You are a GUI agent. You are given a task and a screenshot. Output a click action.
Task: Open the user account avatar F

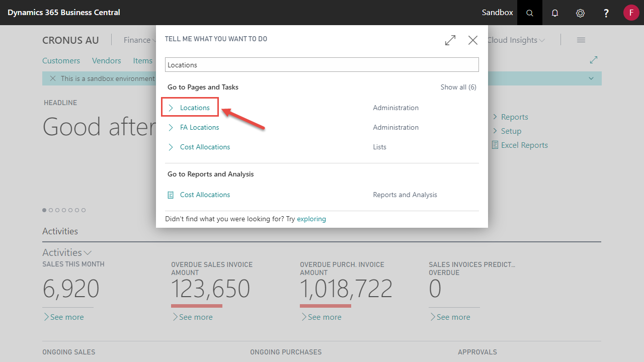[631, 13]
